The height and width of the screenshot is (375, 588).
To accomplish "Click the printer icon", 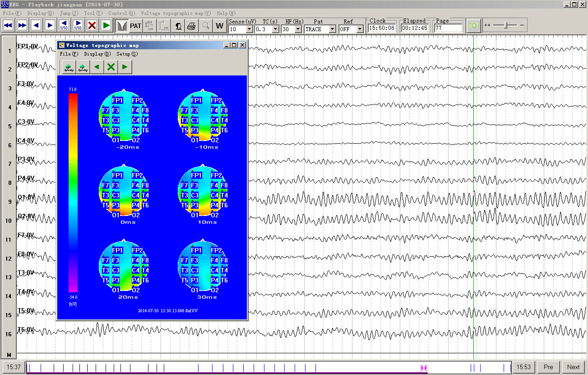I will [191, 26].
